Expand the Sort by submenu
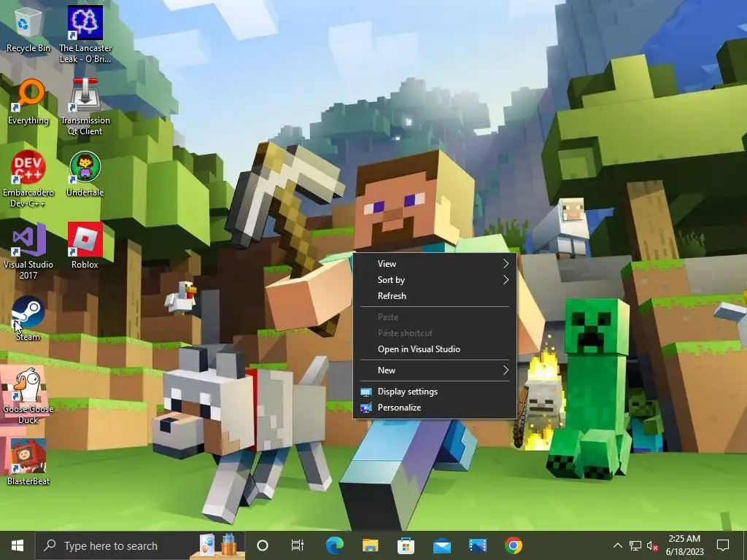The image size is (747, 560). pyautogui.click(x=435, y=280)
